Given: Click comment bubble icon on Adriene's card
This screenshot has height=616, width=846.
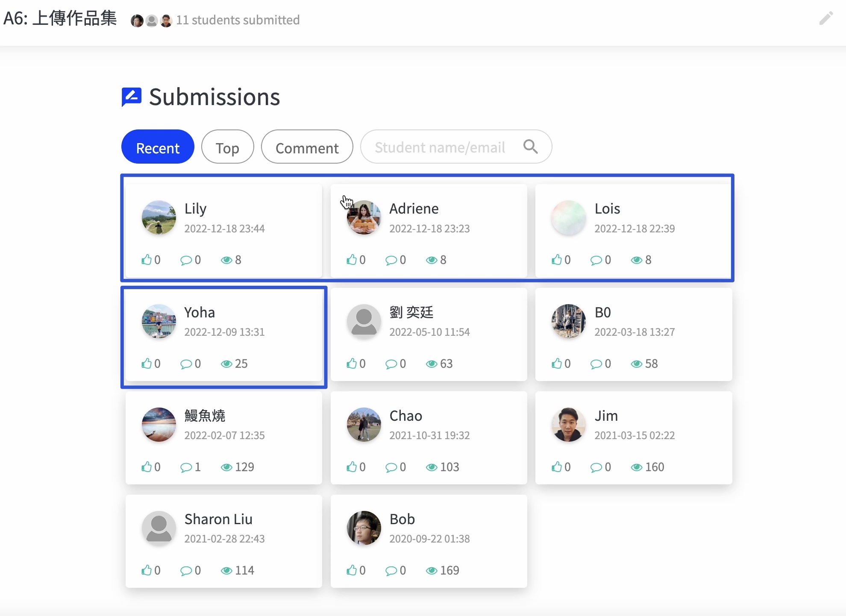Looking at the screenshot, I should pos(391,260).
